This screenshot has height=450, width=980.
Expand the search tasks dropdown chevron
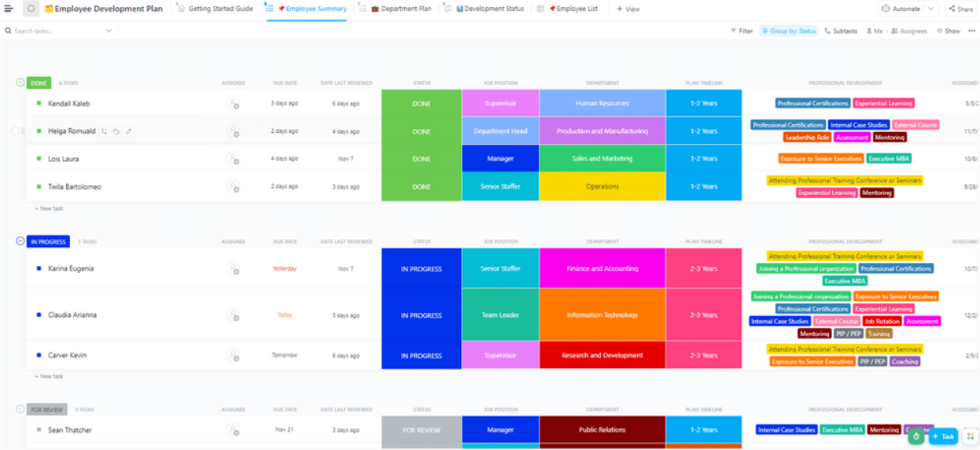point(109,31)
